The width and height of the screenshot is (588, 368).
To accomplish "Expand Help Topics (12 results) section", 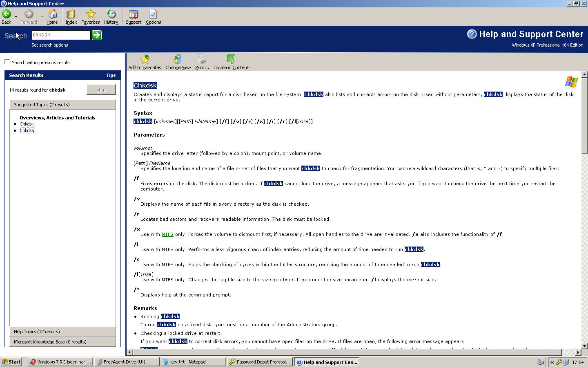I will [x=62, y=332].
